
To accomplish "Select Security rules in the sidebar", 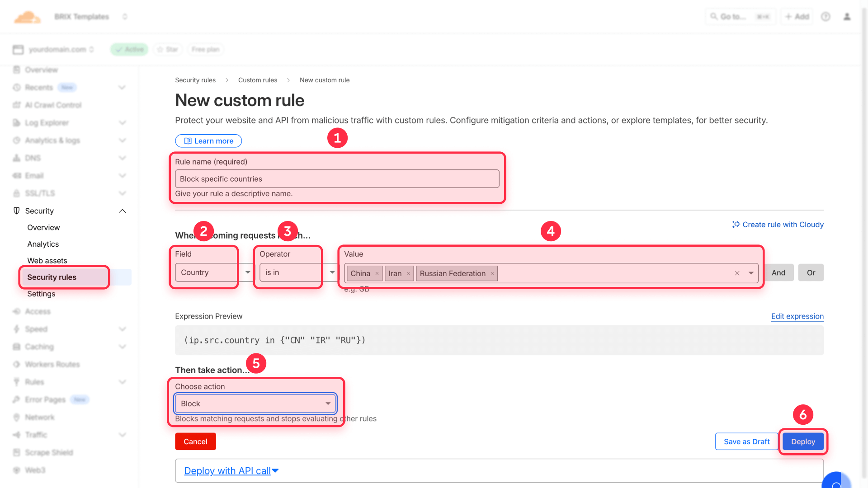I will click(x=52, y=277).
